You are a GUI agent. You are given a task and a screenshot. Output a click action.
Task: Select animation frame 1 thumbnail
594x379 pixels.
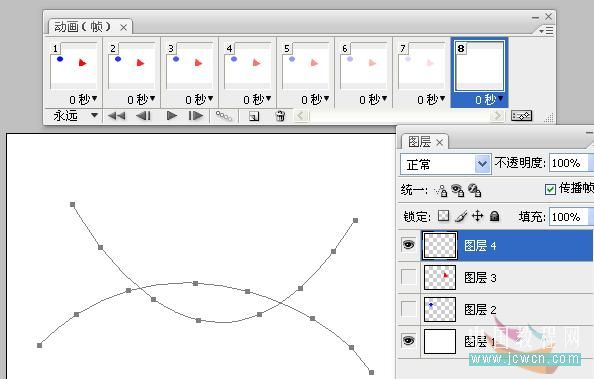[x=73, y=65]
